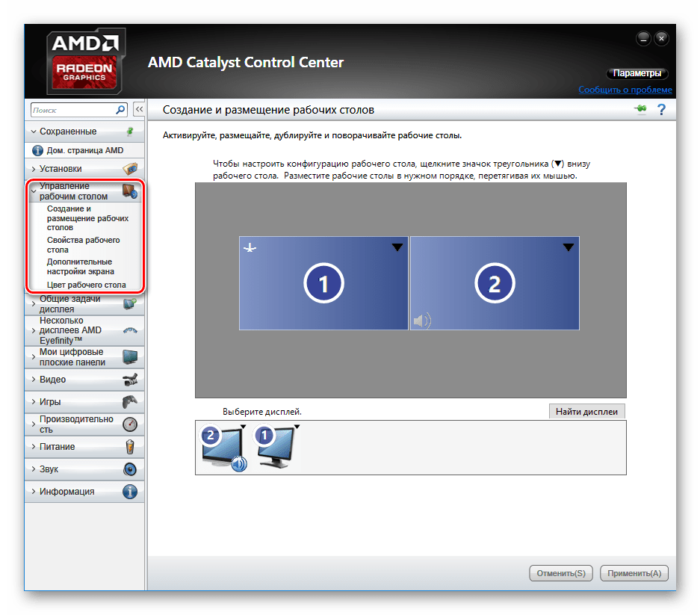
Task: Expand the Питание section
Action: click(34, 447)
